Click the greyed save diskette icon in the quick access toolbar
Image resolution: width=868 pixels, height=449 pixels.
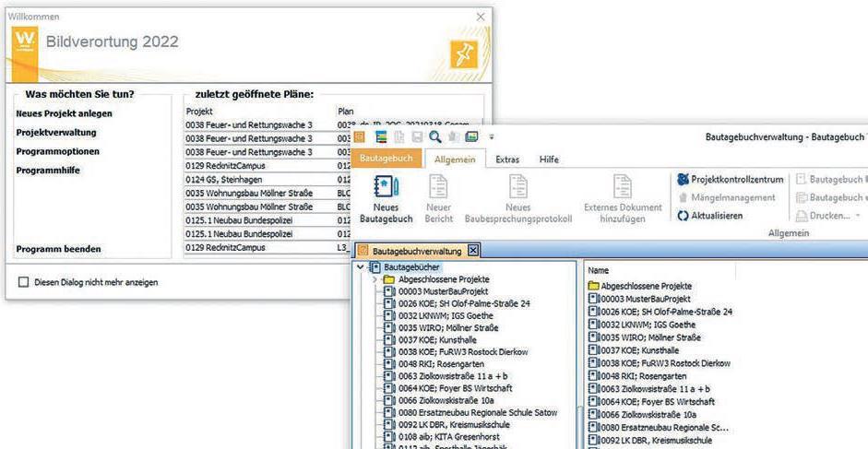[x=417, y=136]
